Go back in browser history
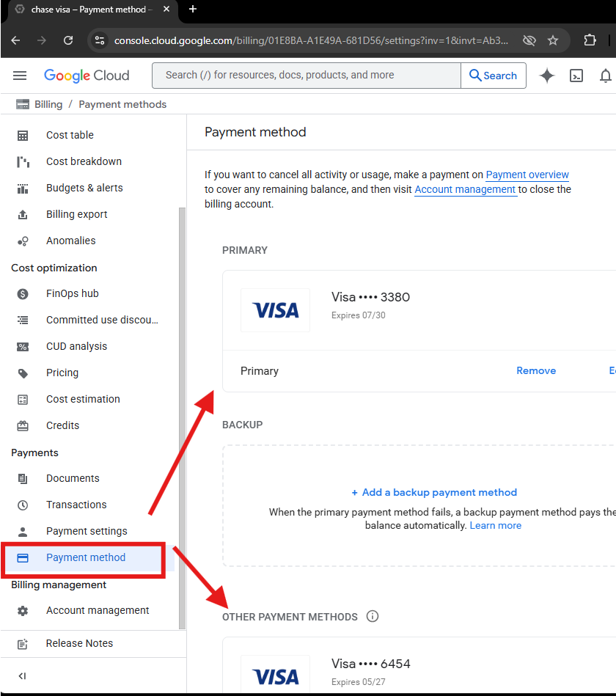Image resolution: width=616 pixels, height=696 pixels. [16, 41]
